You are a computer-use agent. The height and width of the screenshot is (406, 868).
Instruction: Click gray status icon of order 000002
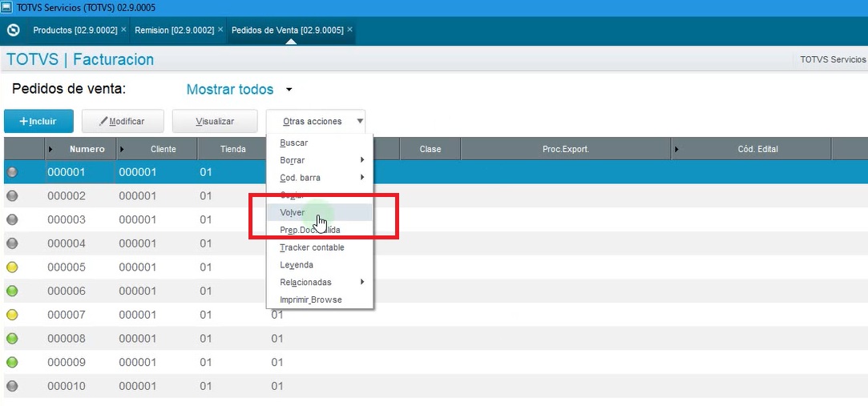pyautogui.click(x=12, y=196)
